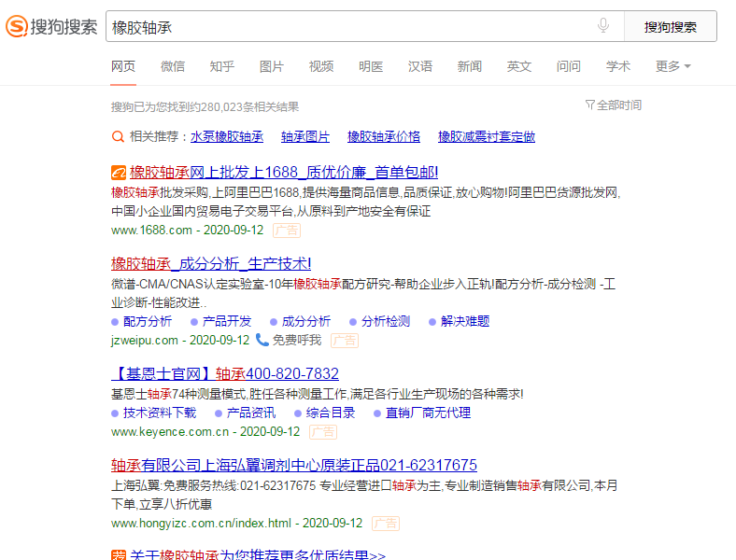
Task: Select the 知乎 search tab
Action: pos(222,66)
